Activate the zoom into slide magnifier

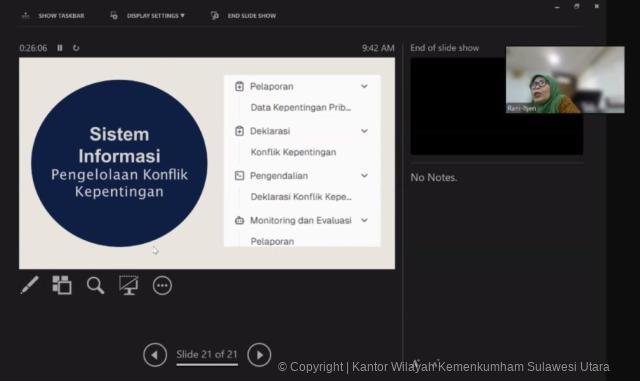(96, 285)
